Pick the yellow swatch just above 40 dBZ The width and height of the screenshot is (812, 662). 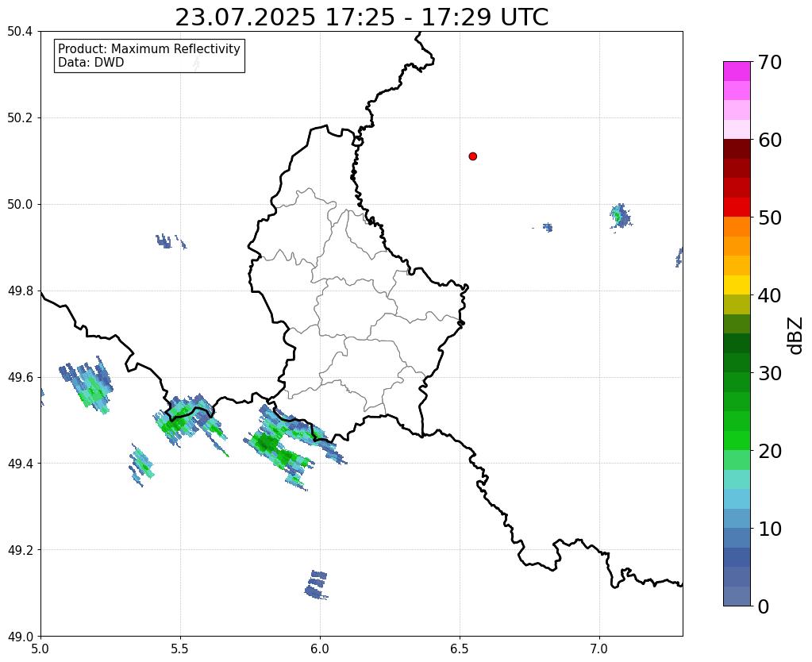point(737,285)
